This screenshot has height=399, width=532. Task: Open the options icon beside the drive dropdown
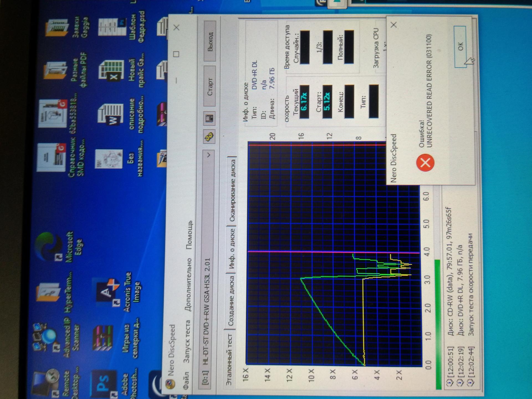coord(209,136)
